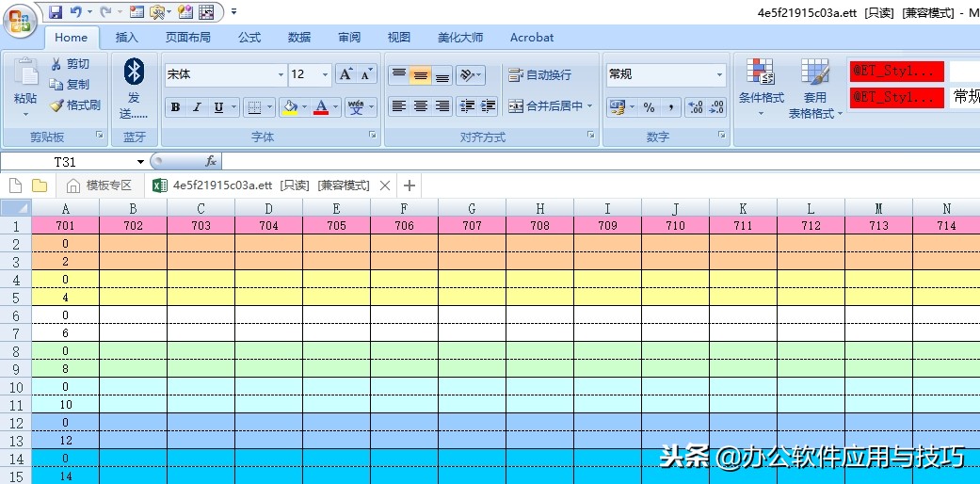Select the upper red @ET_Styl cell style
The width and height of the screenshot is (980, 484).
896,72
